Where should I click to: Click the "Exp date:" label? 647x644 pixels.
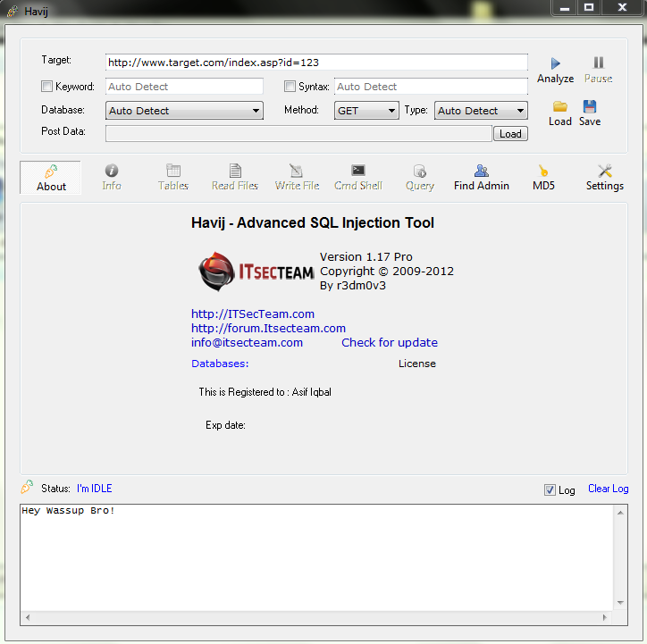(225, 425)
